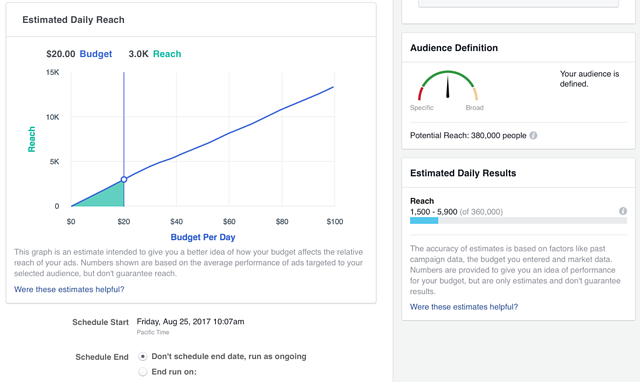
Task: Click "Potential Reach: 380,000 people" text
Action: pyautogui.click(x=468, y=135)
